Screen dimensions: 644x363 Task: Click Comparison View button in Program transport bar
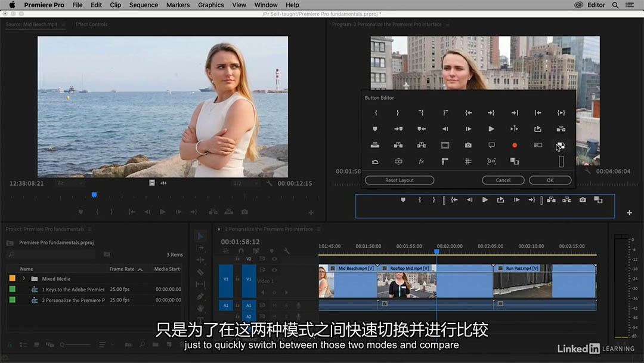coord(598,200)
